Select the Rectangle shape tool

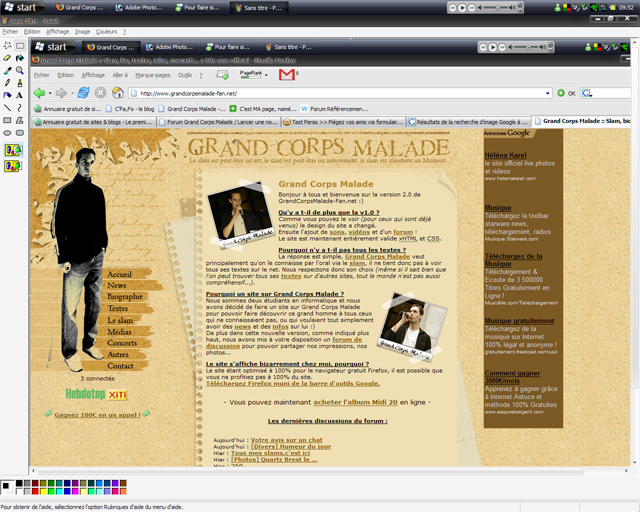coord(7,120)
